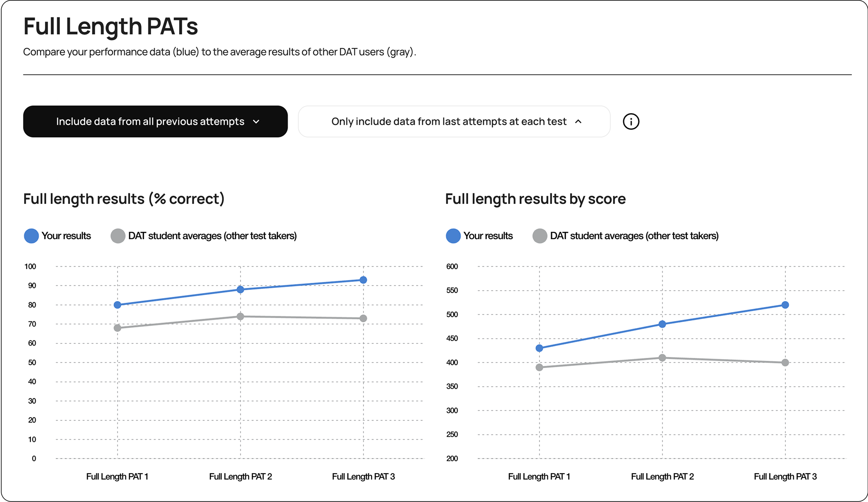Toggle DAT student averages legend in % correct chart
Viewport: 868px width, 502px height.
tap(204, 236)
